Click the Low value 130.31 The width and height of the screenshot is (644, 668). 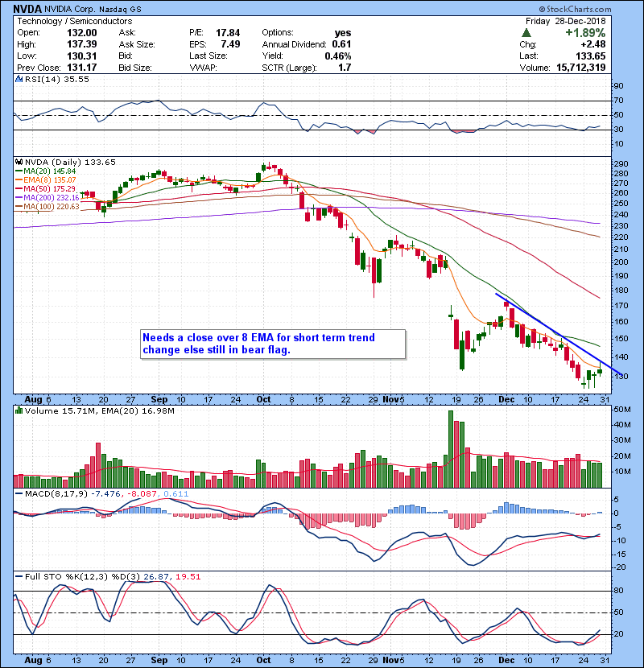tap(82, 56)
